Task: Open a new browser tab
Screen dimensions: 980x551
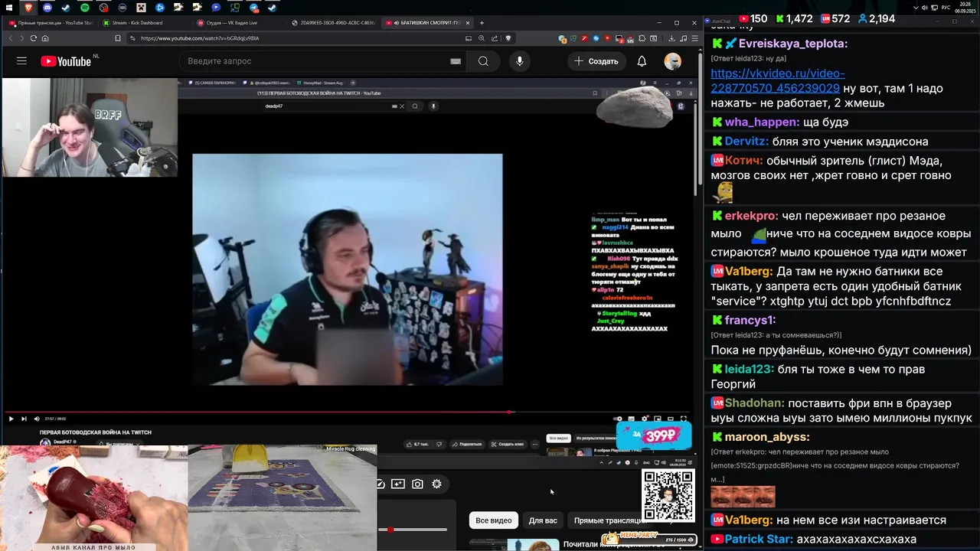Action: [482, 23]
